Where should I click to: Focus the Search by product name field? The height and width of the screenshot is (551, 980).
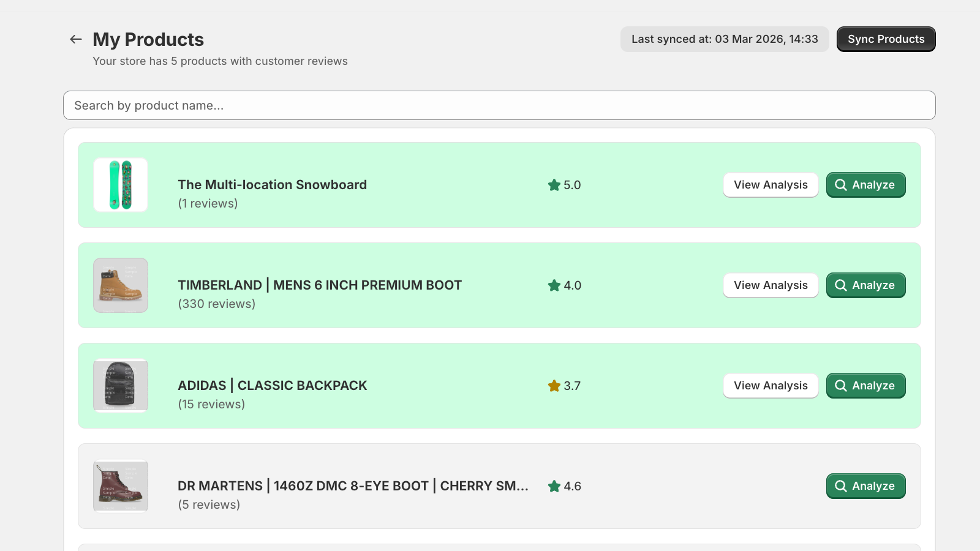(499, 105)
